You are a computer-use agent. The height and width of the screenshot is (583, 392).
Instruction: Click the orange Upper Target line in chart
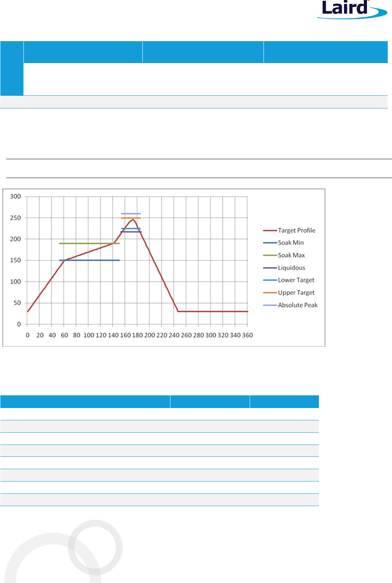point(131,218)
